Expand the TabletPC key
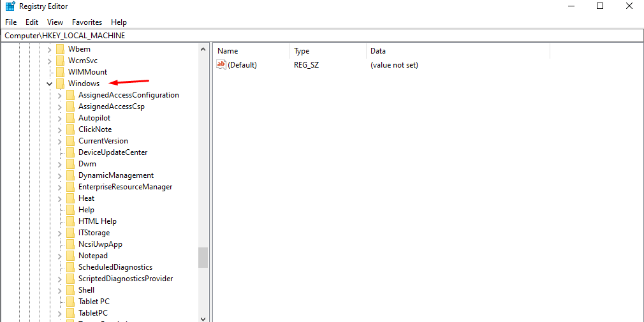The image size is (644, 322). (60, 314)
